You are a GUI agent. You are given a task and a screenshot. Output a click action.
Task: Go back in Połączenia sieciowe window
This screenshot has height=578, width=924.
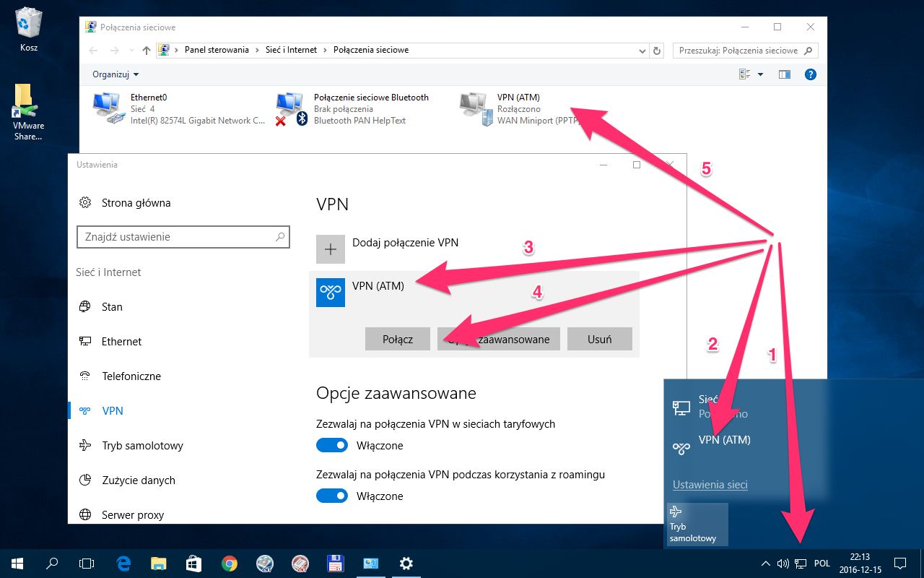tap(93, 51)
